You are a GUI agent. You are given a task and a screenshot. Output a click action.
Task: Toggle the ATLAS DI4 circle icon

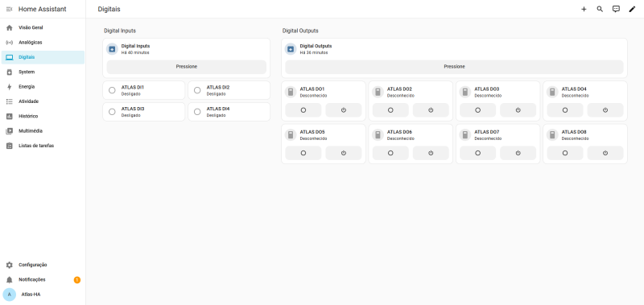(197, 112)
